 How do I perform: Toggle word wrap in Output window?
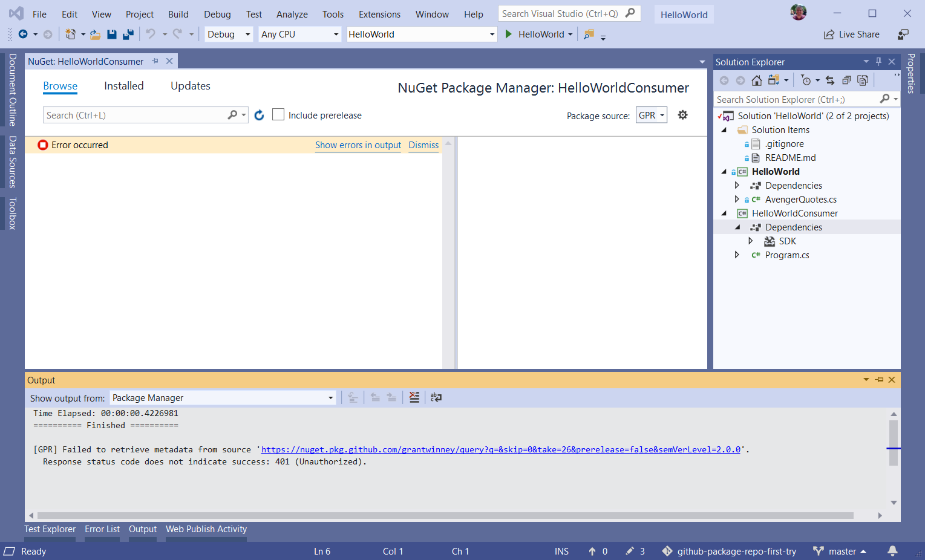pos(436,397)
